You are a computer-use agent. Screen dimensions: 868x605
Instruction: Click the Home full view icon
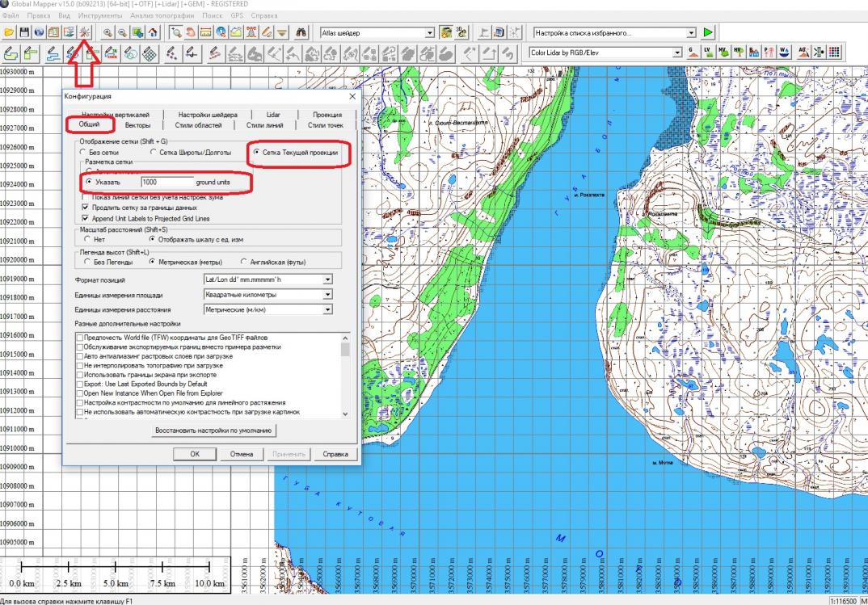[154, 33]
